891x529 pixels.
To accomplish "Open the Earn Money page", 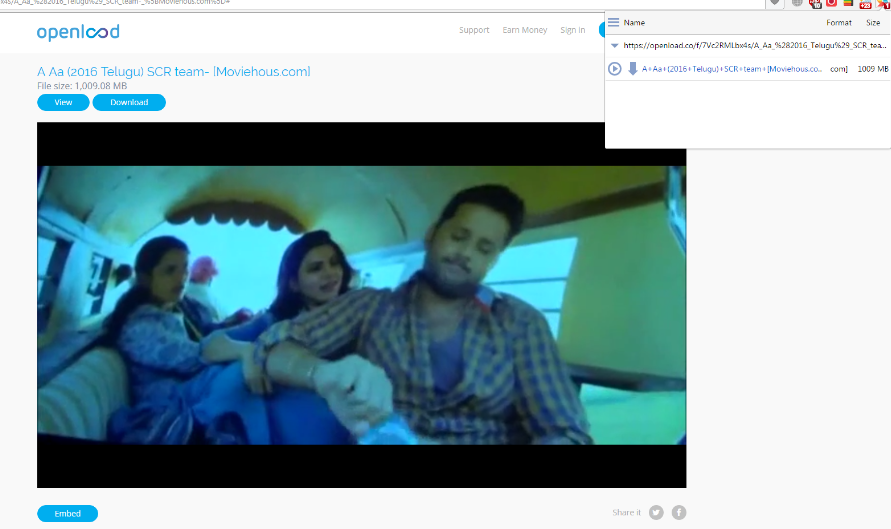I will click(524, 30).
